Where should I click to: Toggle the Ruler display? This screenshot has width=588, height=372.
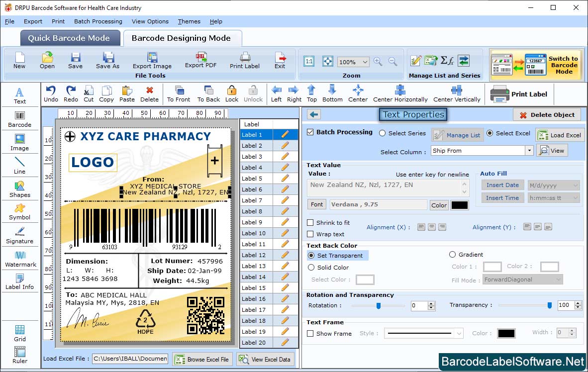20,355
